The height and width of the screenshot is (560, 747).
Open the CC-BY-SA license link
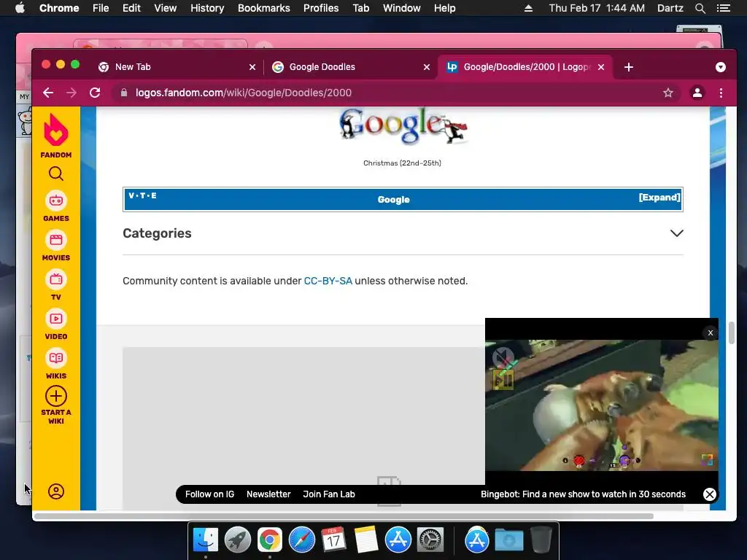point(328,281)
